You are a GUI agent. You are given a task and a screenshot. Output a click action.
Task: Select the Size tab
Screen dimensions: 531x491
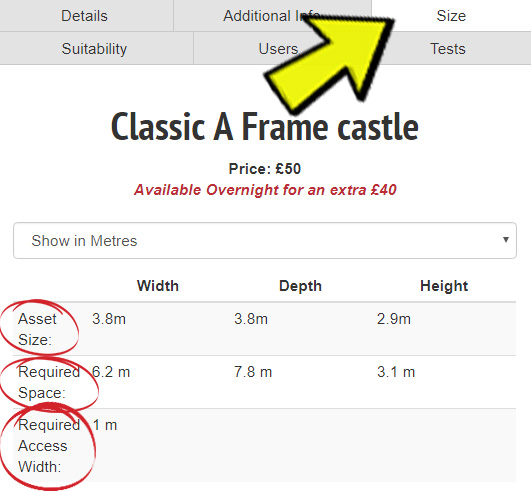(451, 16)
